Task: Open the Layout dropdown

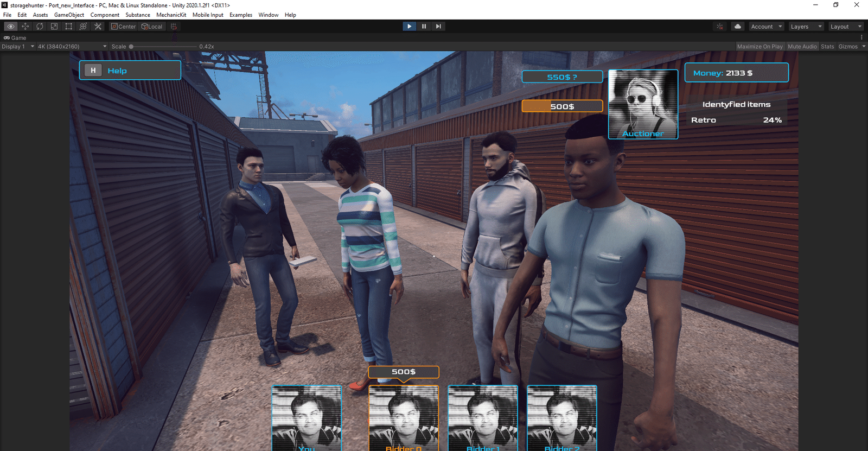Action: coord(846,26)
